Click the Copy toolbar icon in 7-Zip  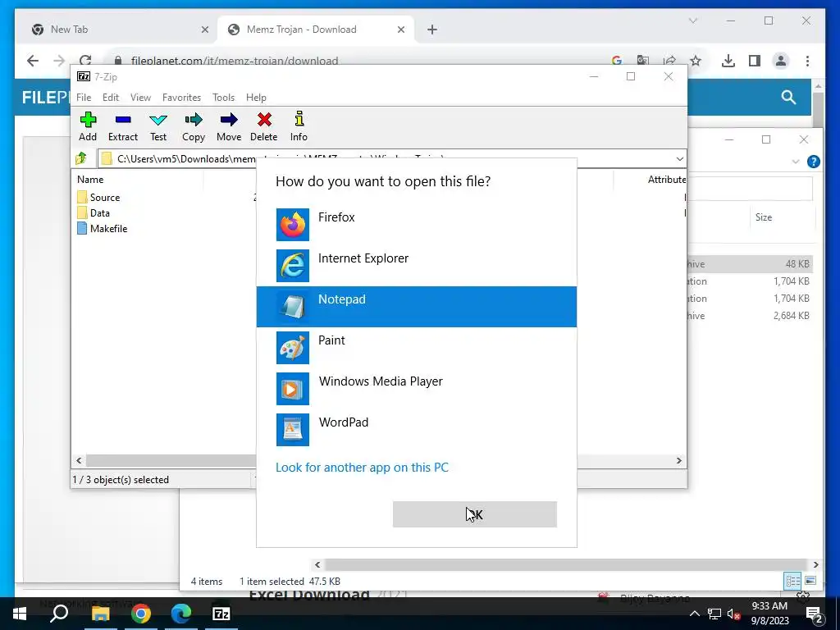(194, 126)
